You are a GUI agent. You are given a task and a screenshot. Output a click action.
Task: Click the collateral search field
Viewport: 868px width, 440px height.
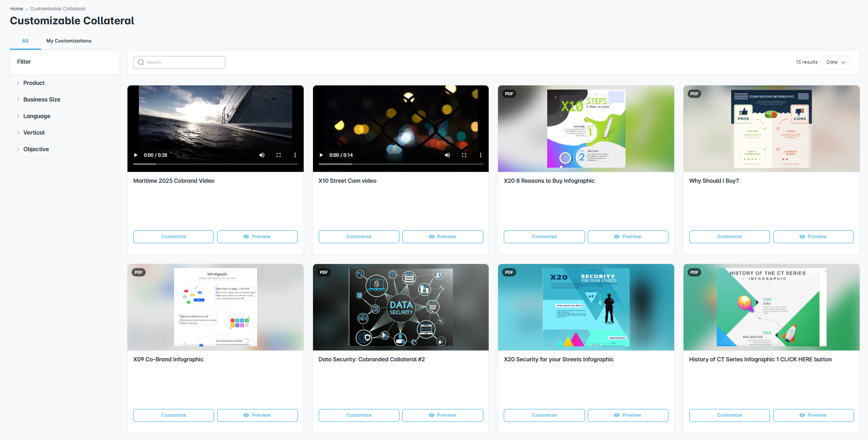pyautogui.click(x=179, y=62)
